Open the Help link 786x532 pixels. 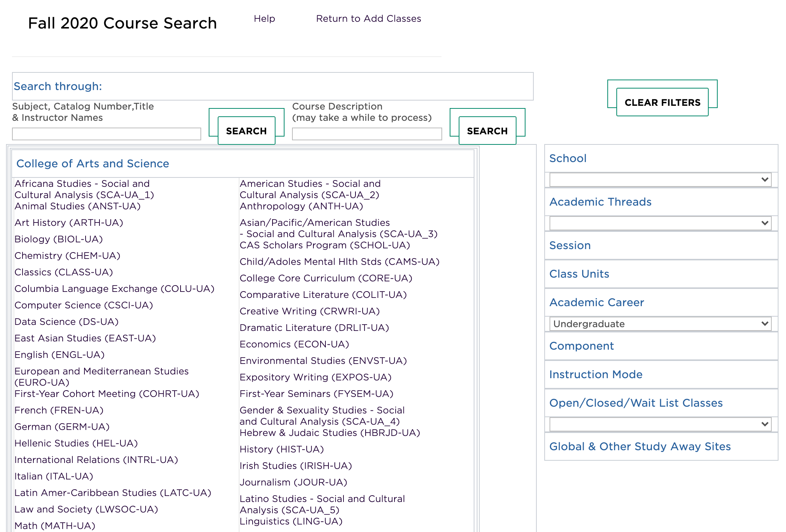click(x=264, y=19)
